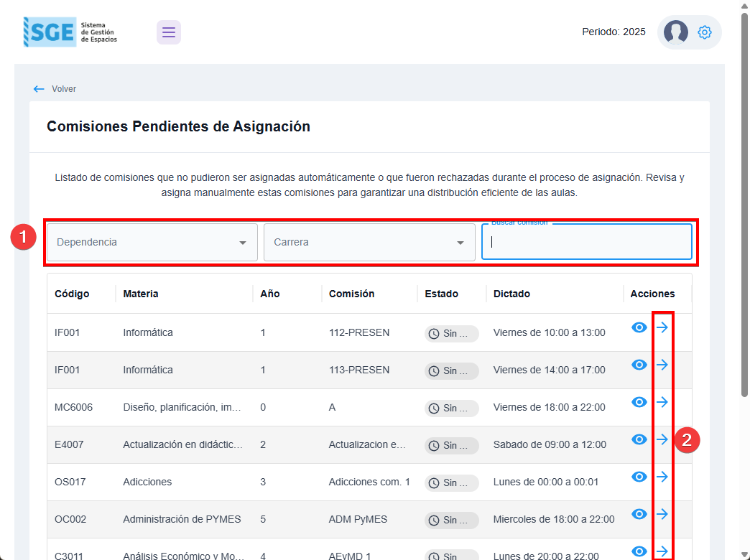Click arrow action for MC6006 row

pos(662,402)
